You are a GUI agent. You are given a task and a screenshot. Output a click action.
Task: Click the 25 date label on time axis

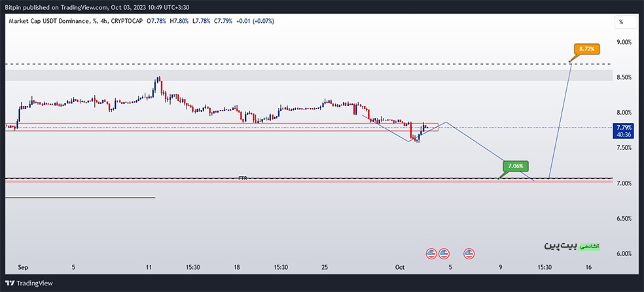click(x=325, y=267)
